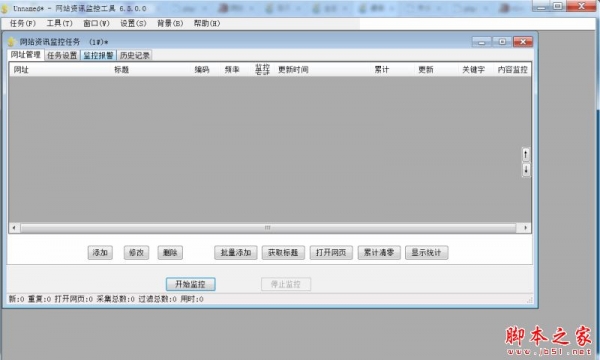
Task: Click the 用时:0 status bar text
Action: pyautogui.click(x=192, y=299)
